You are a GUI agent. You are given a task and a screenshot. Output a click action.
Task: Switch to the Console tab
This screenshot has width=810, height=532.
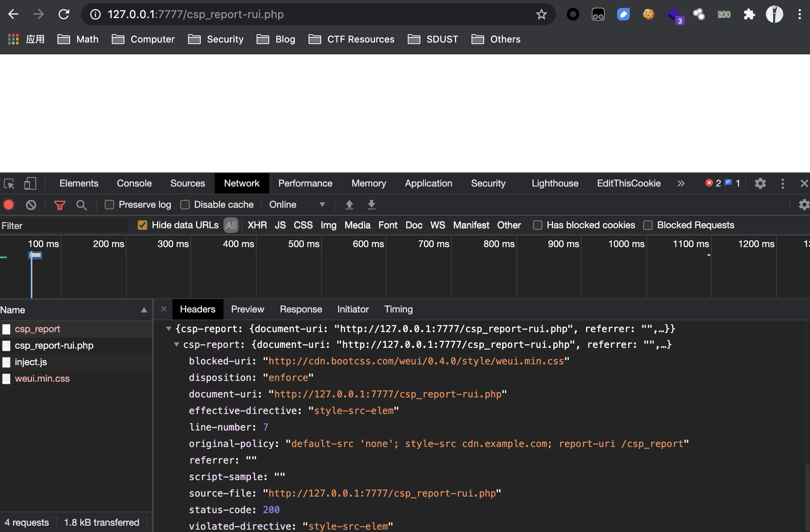click(x=134, y=183)
